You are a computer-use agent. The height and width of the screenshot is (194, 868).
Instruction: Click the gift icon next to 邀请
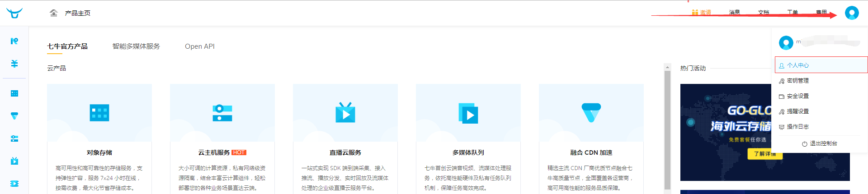695,13
